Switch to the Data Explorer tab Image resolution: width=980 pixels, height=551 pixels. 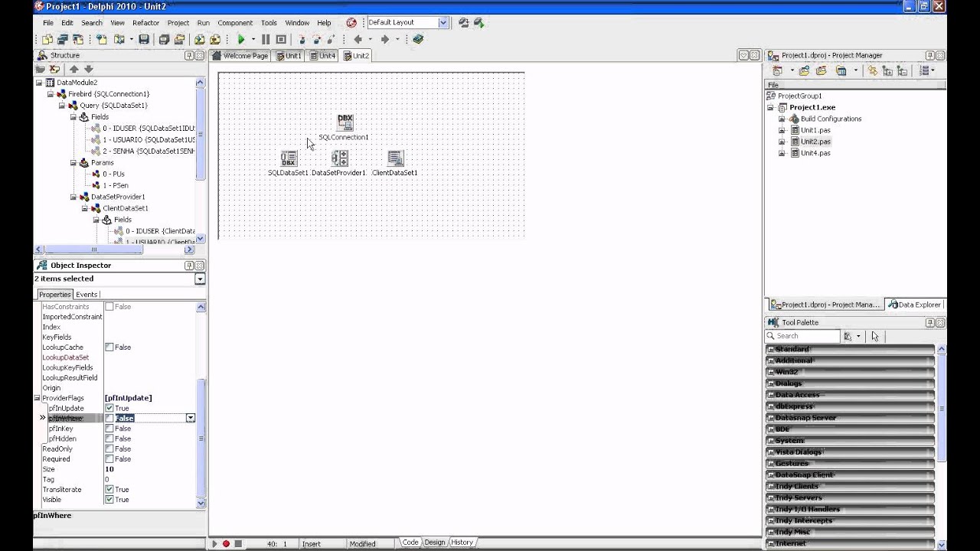[914, 305]
